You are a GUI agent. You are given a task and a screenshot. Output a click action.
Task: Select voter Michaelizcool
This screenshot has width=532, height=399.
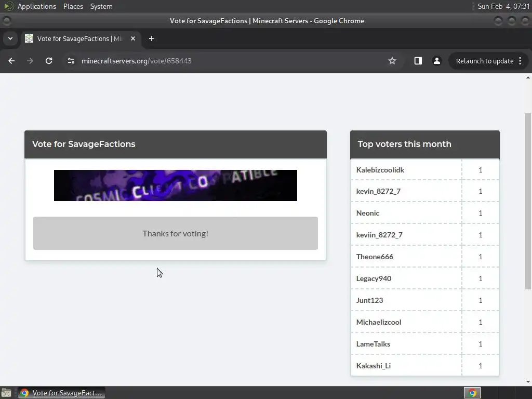click(x=379, y=322)
